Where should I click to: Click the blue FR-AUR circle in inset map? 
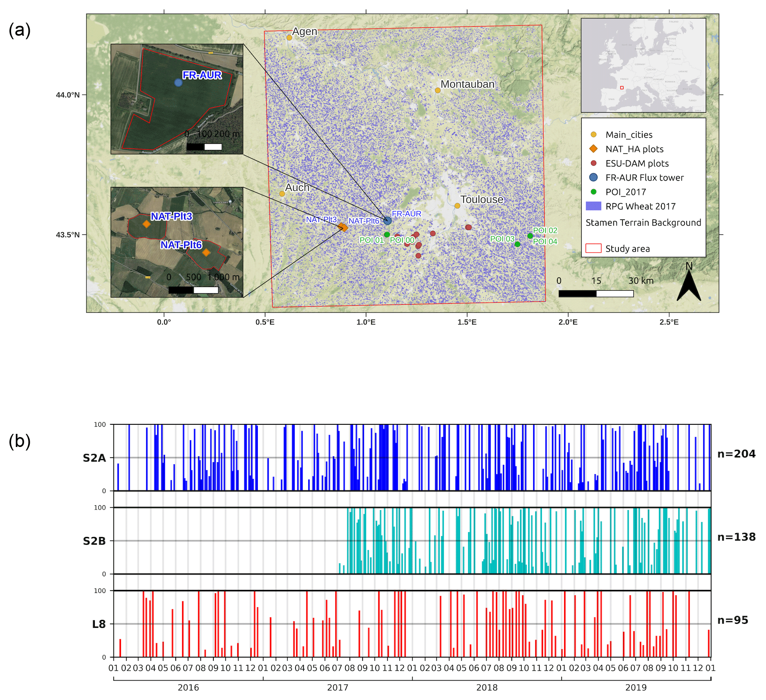(179, 82)
